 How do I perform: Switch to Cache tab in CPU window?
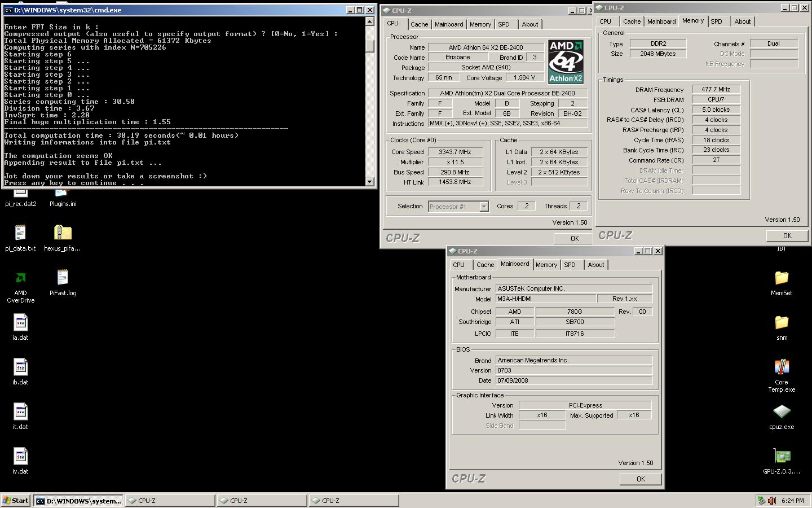pos(419,24)
